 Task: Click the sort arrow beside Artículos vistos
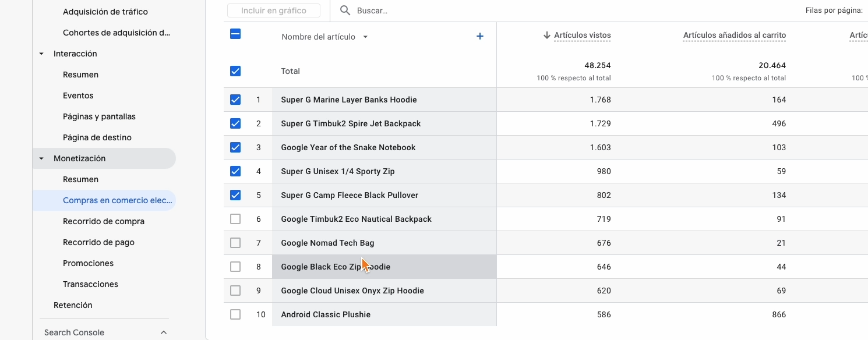[546, 36]
